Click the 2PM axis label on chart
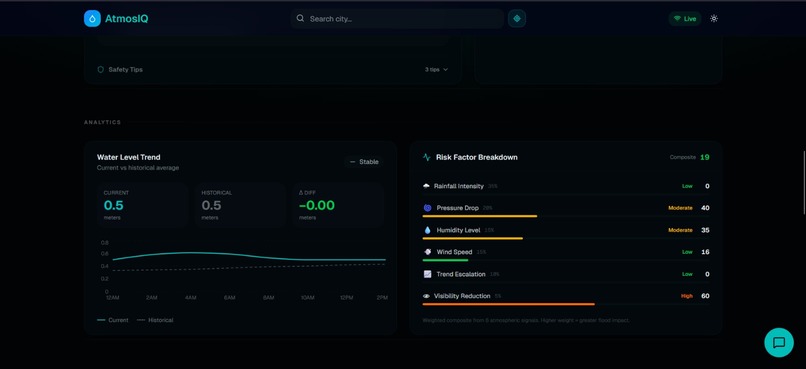 point(381,298)
